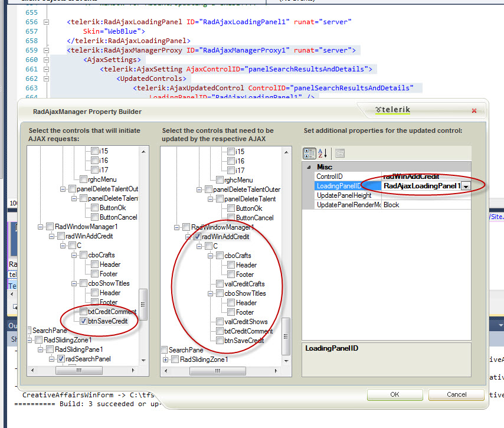Screen dimensions: 504x428
Task: Collapse the AjaxSettings region at line 660
Action: click(x=46, y=60)
